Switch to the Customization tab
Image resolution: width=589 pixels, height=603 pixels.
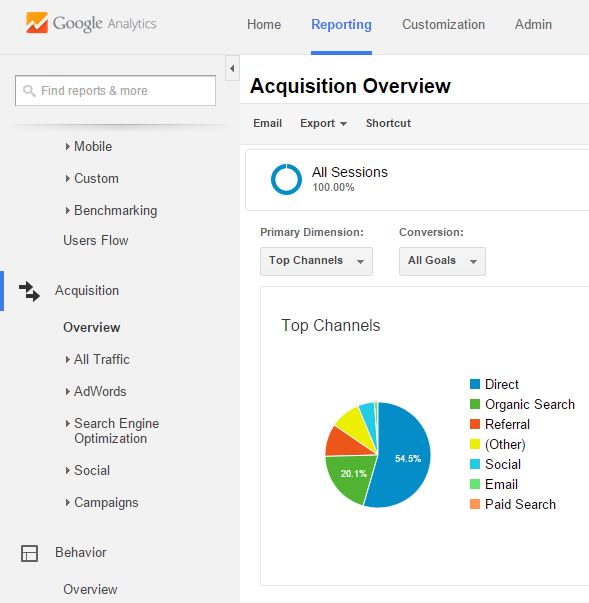point(443,25)
